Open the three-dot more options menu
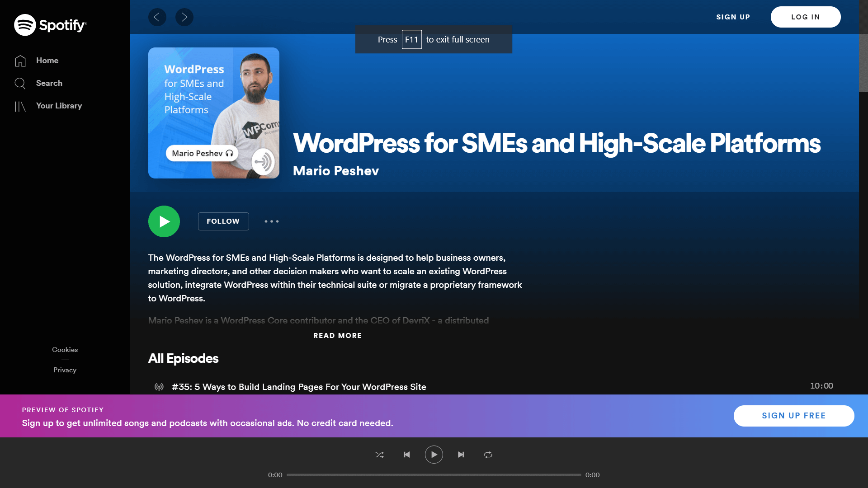The height and width of the screenshot is (488, 868). pyautogui.click(x=272, y=221)
